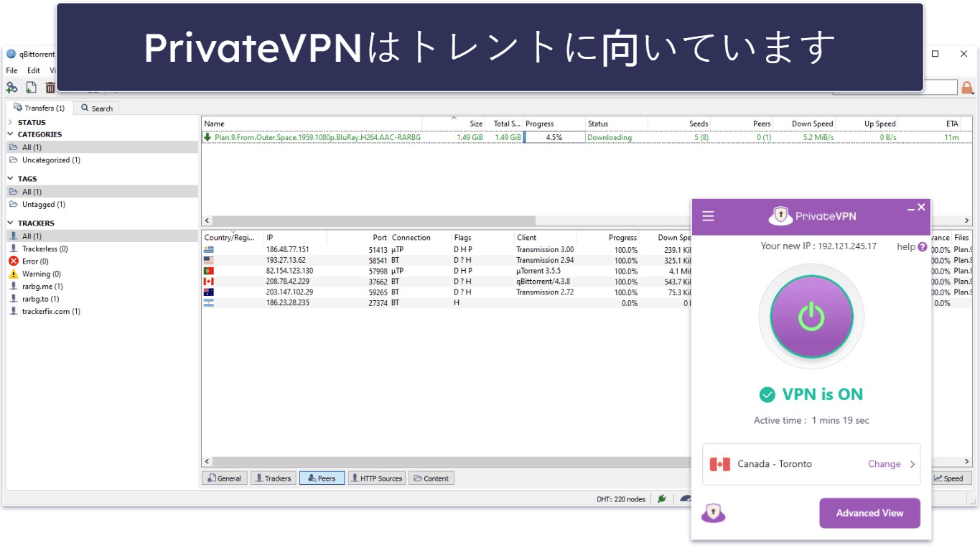980x551 pixels.
Task: Collapse the TAGS section
Action: click(x=10, y=179)
